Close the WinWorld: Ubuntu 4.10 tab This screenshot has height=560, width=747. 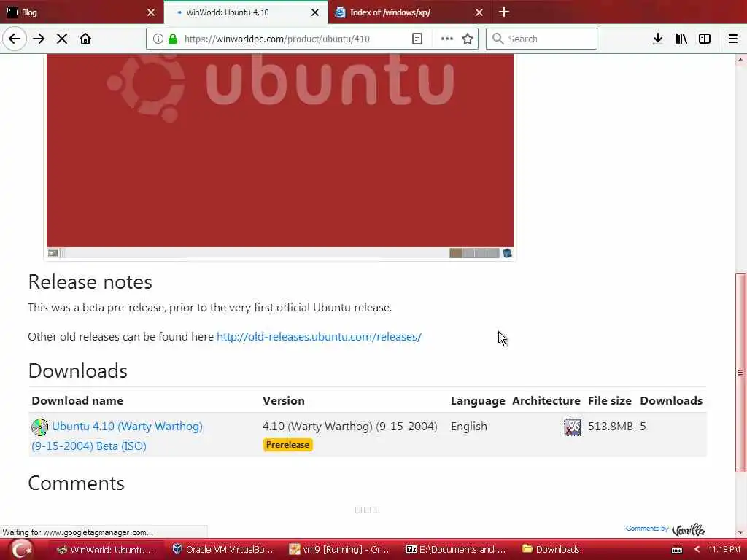(315, 12)
